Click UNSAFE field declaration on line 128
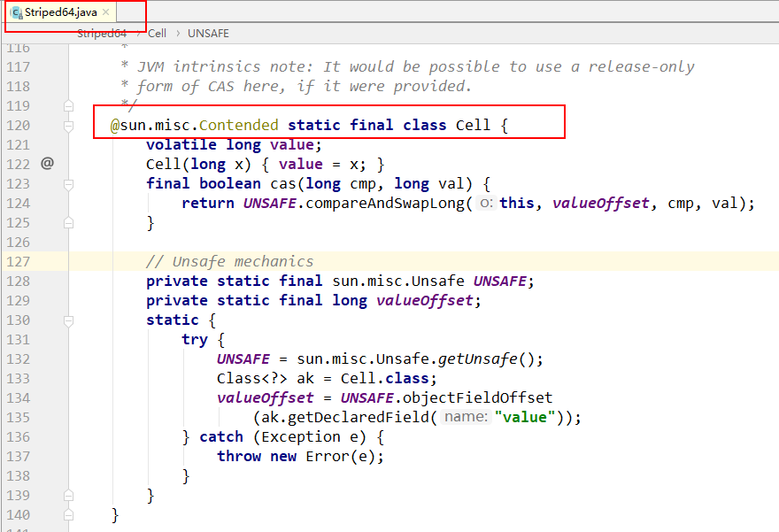The image size is (779, 532). (499, 281)
